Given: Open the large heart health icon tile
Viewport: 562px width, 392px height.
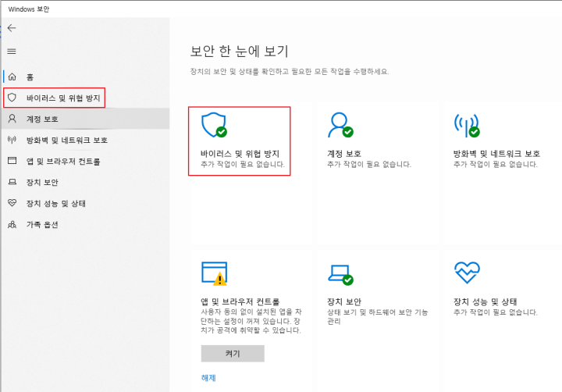Looking at the screenshot, I should tap(467, 273).
